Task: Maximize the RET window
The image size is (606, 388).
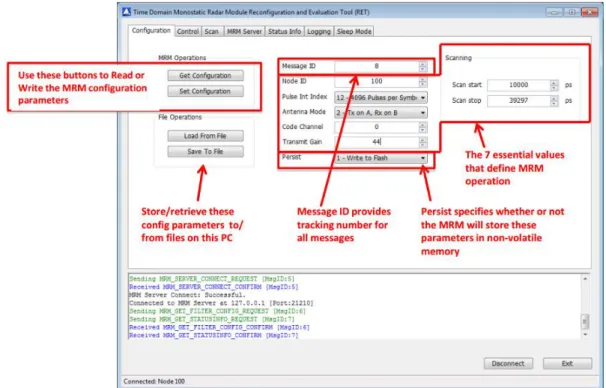Action: pyautogui.click(x=571, y=12)
